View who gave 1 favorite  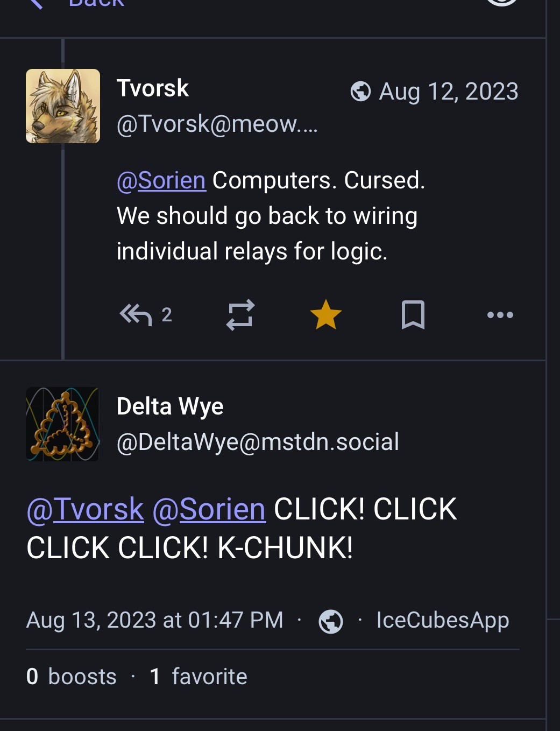pyautogui.click(x=199, y=677)
